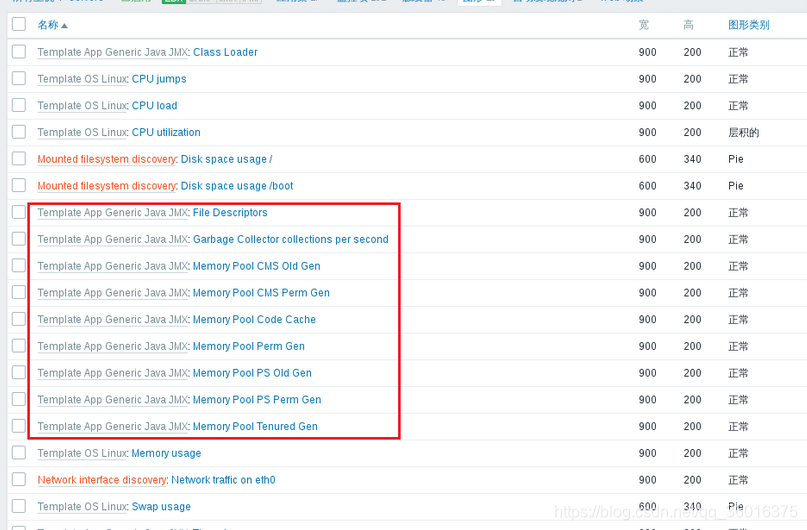Viewport: 807px width, 530px height.
Task: Open the Memory usage graph
Action: click(x=166, y=453)
